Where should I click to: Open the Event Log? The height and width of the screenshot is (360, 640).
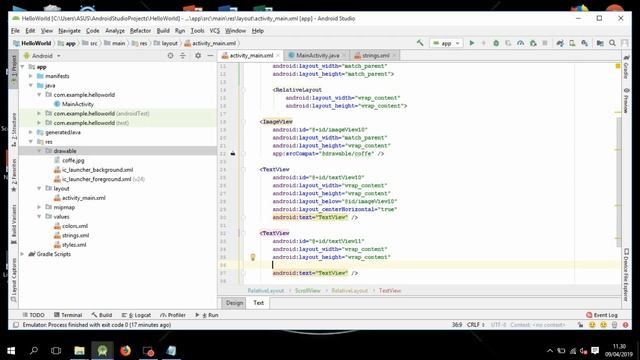(602, 315)
